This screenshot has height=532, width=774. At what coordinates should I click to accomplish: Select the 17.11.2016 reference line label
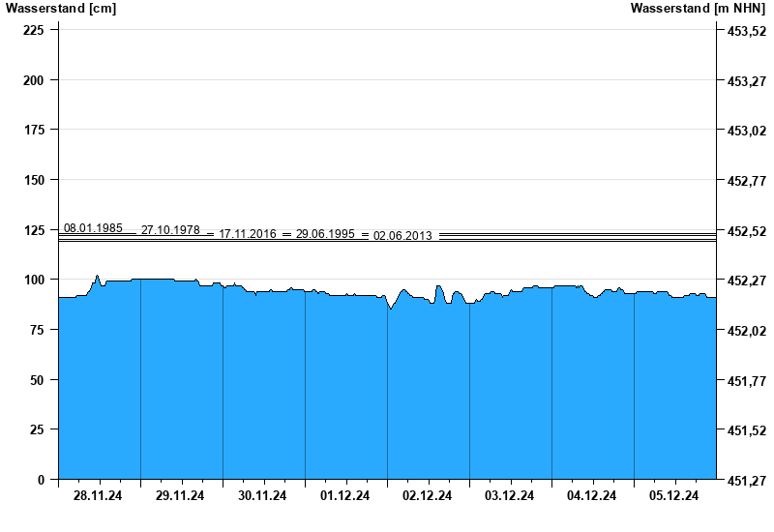(x=248, y=234)
